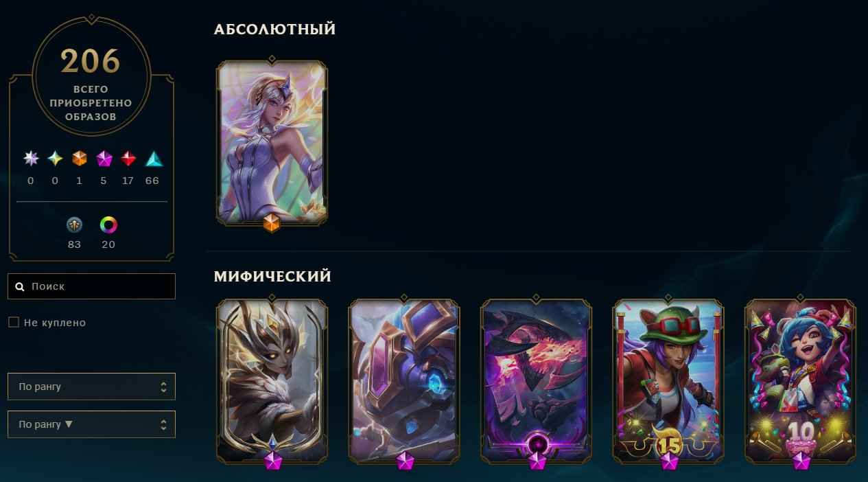868x482 pixels.
Task: Click the arrows on the upper По рангу dropdown
Action: click(x=163, y=387)
